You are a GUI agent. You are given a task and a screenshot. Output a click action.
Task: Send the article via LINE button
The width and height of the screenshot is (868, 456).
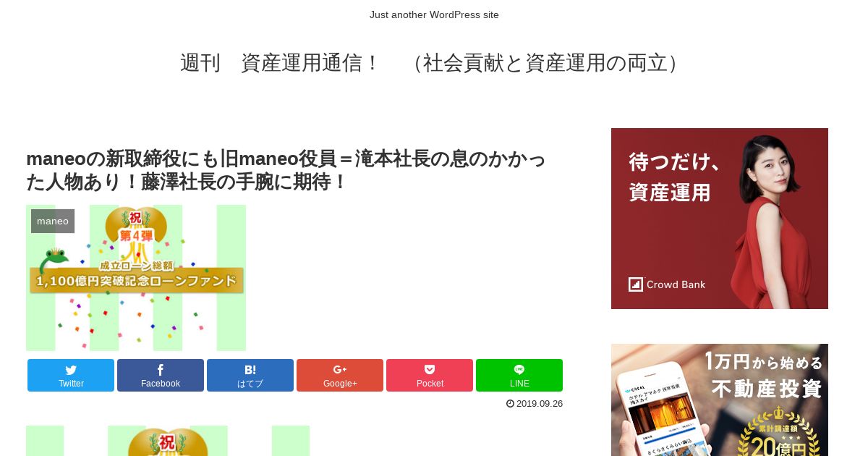click(519, 375)
